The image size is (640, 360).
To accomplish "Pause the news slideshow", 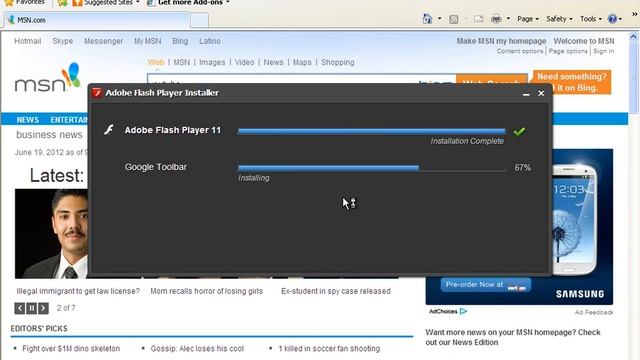I will (x=31, y=308).
